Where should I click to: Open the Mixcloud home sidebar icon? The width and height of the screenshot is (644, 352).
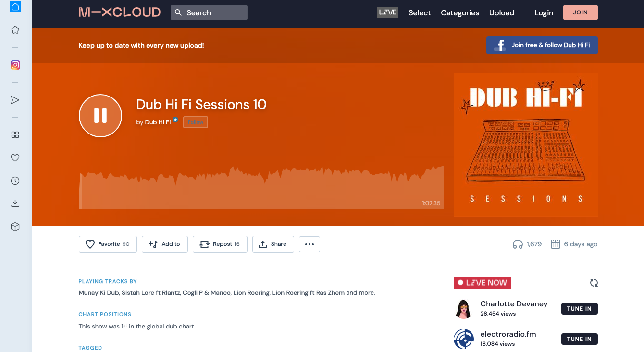click(15, 7)
